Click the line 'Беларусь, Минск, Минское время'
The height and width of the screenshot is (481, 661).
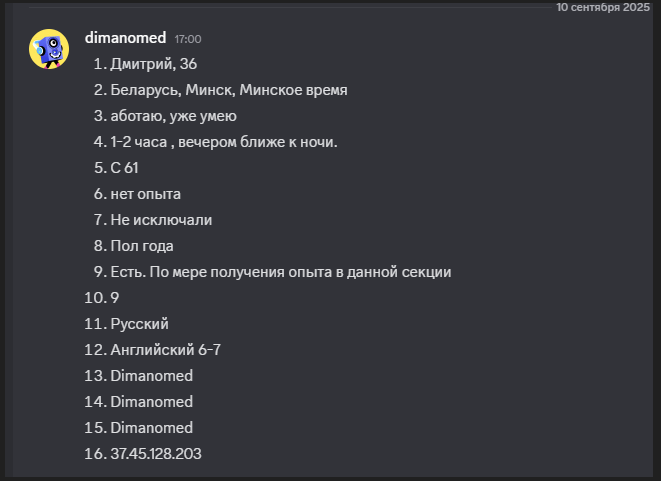(x=229, y=90)
